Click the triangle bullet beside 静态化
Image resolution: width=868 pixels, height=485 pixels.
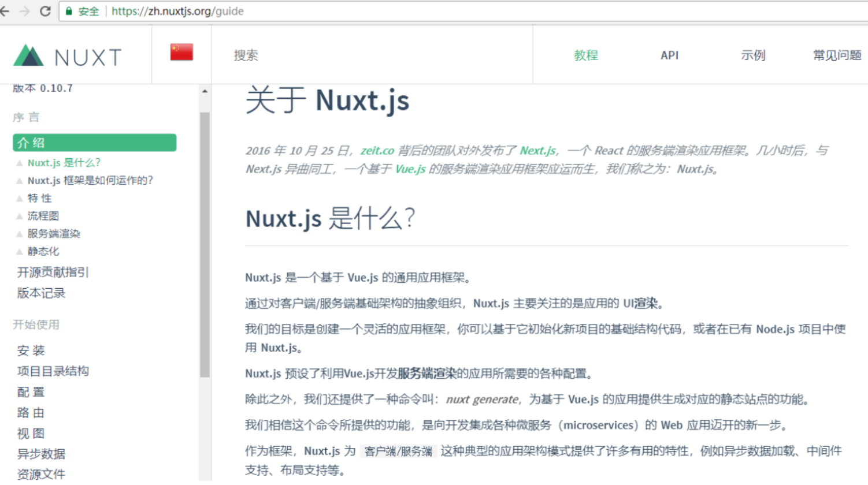[20, 252]
